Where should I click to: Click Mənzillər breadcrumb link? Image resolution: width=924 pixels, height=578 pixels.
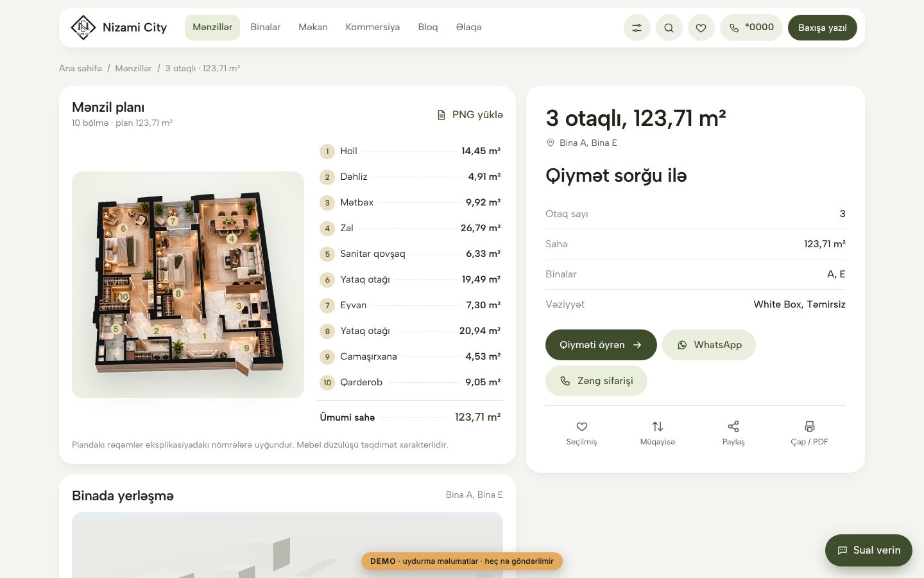pyautogui.click(x=133, y=68)
